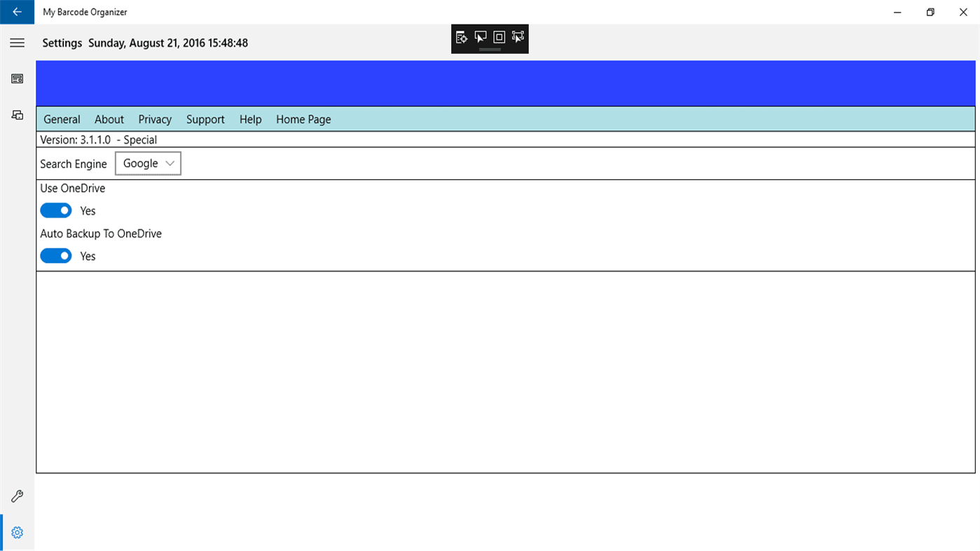Click the Auto Backup To OneDrive label
This screenshot has height=551, width=980.
(x=101, y=234)
